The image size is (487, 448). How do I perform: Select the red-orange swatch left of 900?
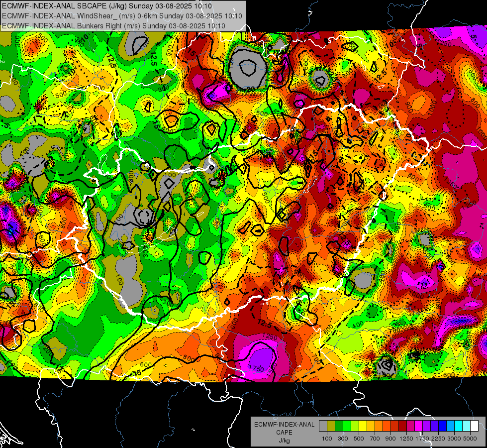tap(387, 426)
